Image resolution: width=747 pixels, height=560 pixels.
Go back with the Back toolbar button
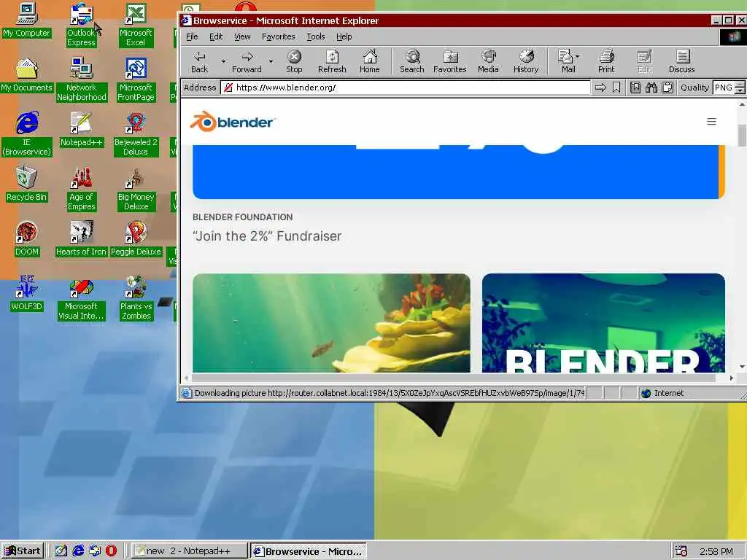[x=200, y=62]
